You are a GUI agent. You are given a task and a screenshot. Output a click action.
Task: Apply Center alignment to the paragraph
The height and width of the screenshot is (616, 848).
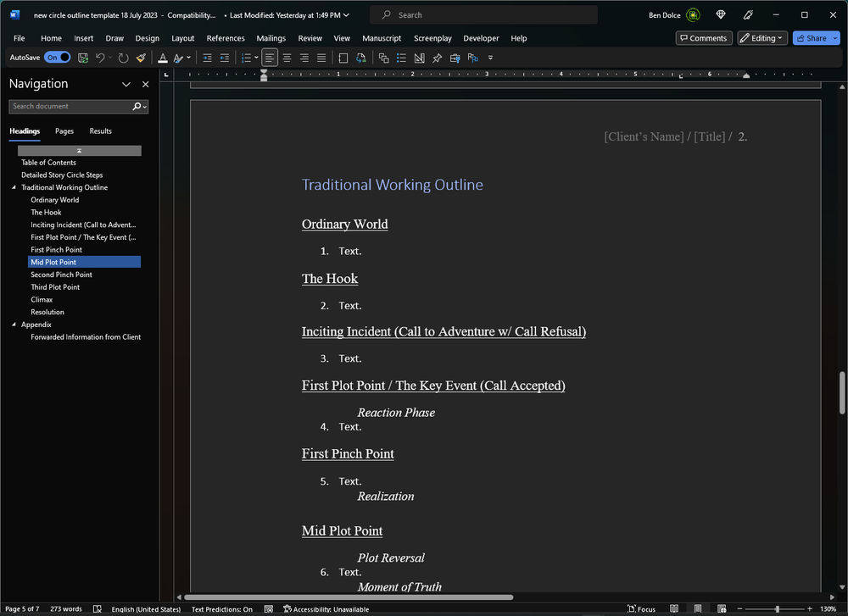pyautogui.click(x=287, y=58)
